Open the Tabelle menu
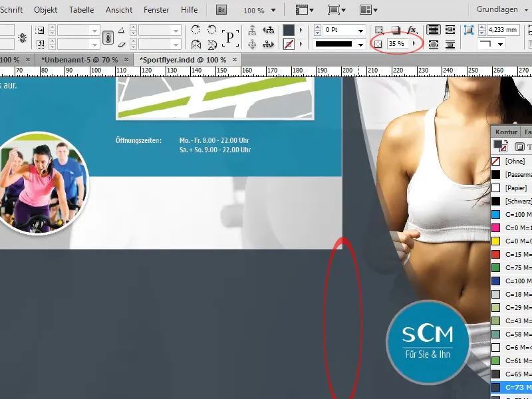Image resolution: width=532 pixels, height=399 pixels. point(81,10)
